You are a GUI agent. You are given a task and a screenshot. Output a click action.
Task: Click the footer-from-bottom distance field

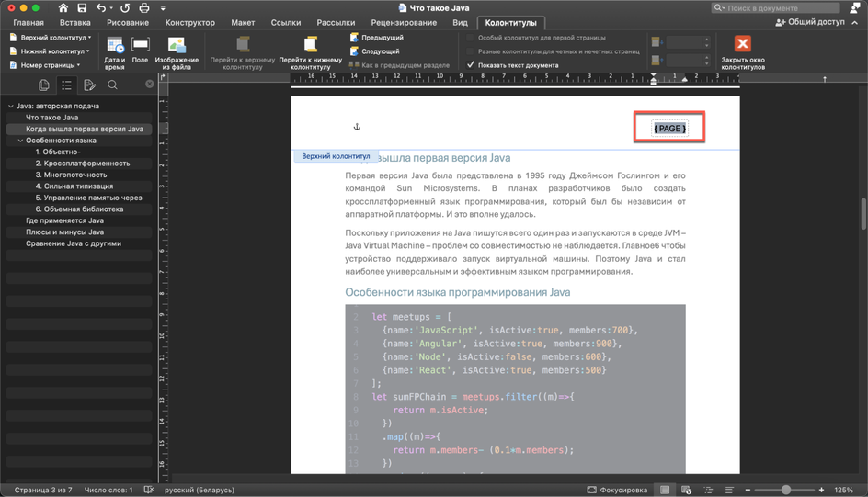(685, 60)
